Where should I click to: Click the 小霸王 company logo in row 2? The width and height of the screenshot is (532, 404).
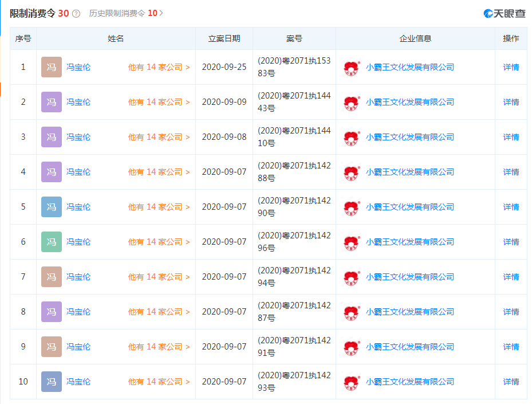click(x=351, y=103)
